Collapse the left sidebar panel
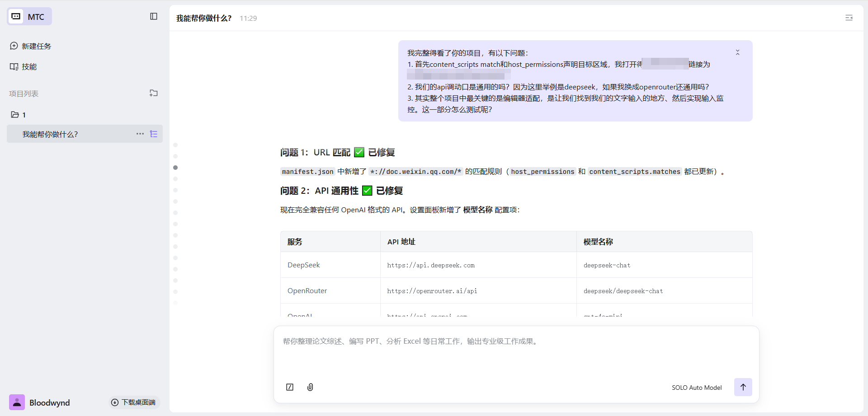The width and height of the screenshot is (868, 416). pos(154,16)
